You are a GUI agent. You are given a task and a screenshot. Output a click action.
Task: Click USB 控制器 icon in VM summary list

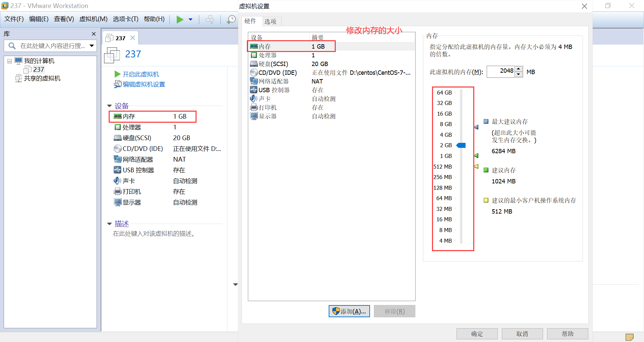pyautogui.click(x=117, y=170)
